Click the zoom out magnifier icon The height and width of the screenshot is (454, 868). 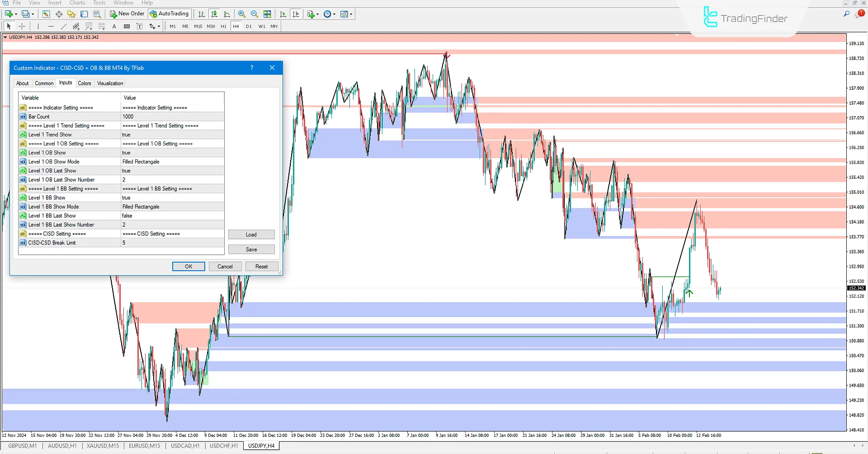(x=255, y=14)
